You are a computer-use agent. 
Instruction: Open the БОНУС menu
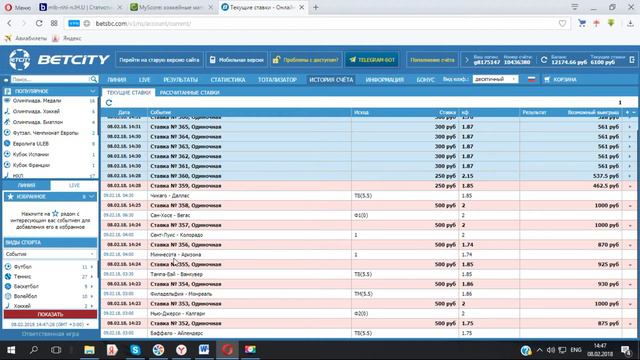tap(425, 80)
